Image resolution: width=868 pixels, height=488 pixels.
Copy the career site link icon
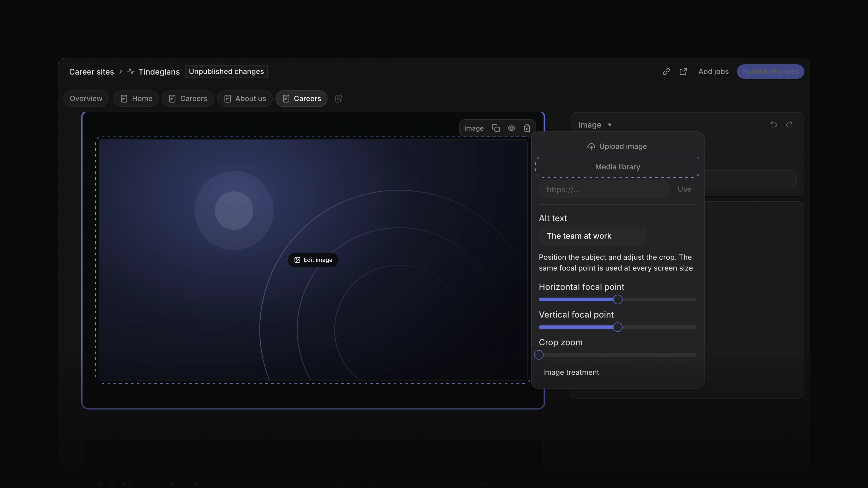666,71
